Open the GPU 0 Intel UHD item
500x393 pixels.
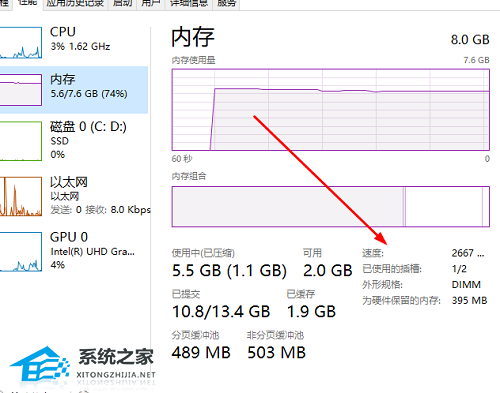74,251
